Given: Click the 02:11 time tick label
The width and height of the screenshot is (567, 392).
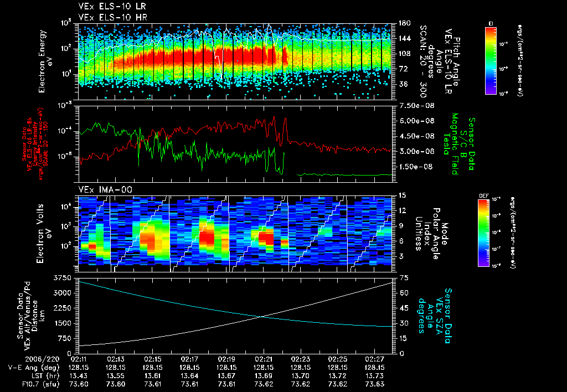Looking at the screenshot, I should [x=79, y=359].
